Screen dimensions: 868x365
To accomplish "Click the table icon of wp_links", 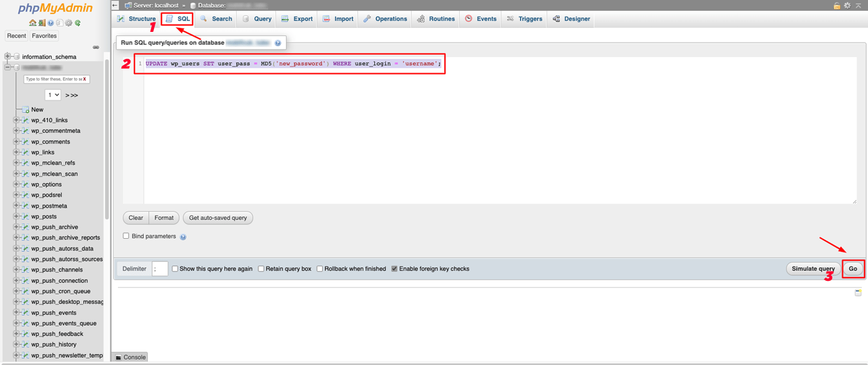I will click(26, 153).
